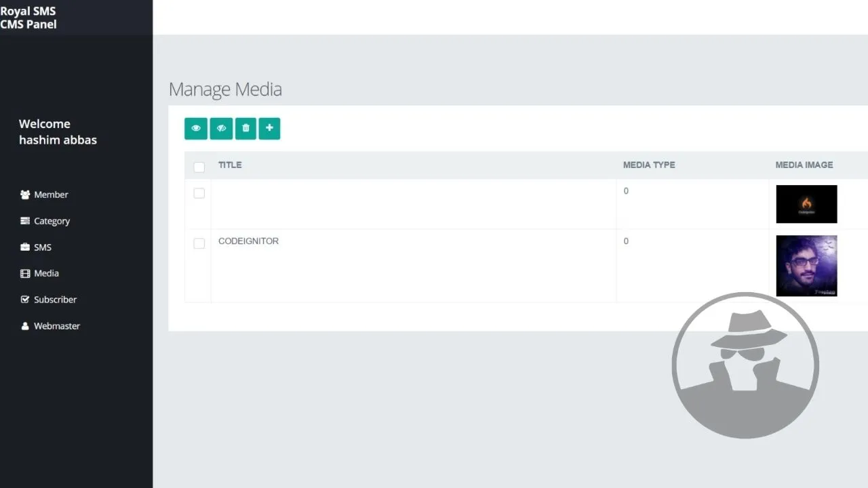Open Subscriber in sidebar
The width and height of the screenshot is (868, 488).
click(x=55, y=300)
